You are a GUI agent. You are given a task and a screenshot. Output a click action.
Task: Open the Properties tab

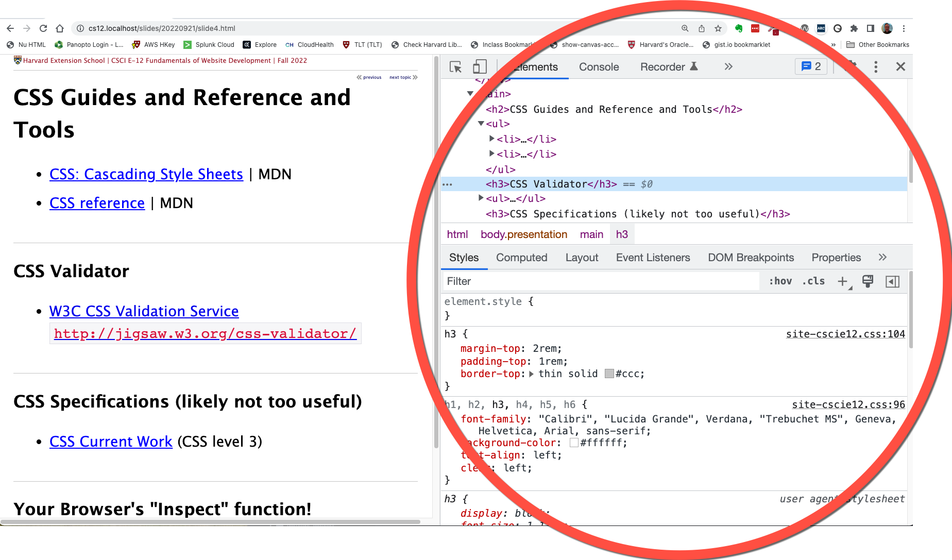click(x=836, y=258)
